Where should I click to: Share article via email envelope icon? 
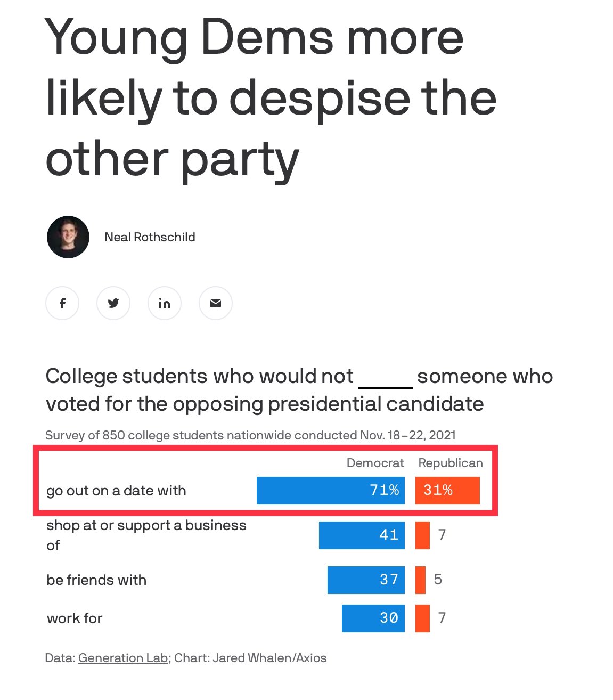point(216,303)
